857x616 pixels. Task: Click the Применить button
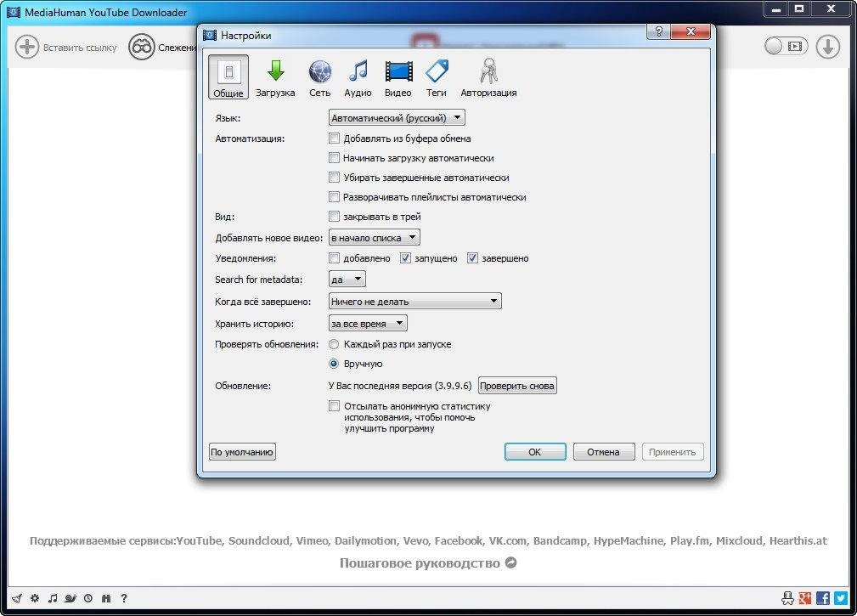coord(672,451)
